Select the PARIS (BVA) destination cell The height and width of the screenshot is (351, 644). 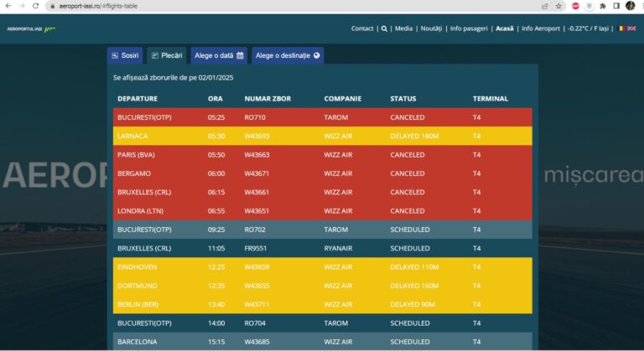tap(136, 155)
